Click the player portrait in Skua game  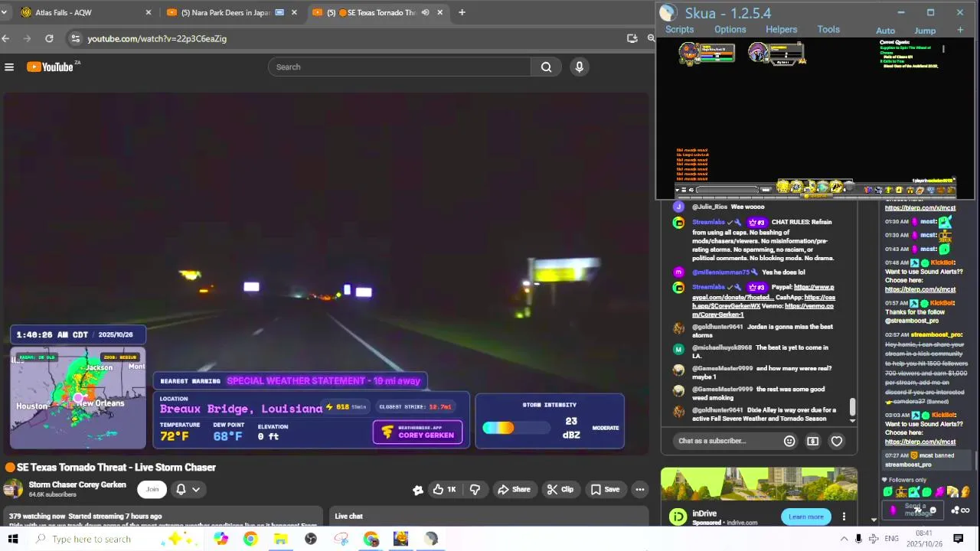688,53
